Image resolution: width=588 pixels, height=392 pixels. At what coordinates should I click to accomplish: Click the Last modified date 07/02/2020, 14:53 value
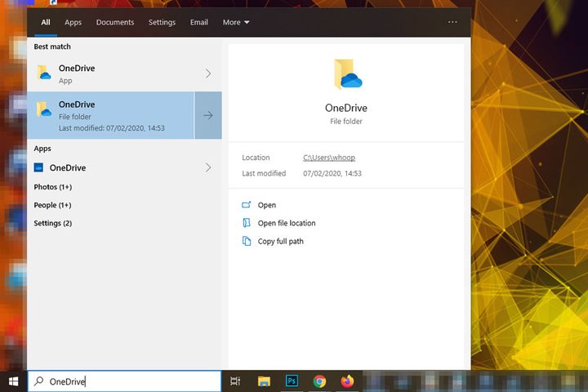[x=332, y=173]
